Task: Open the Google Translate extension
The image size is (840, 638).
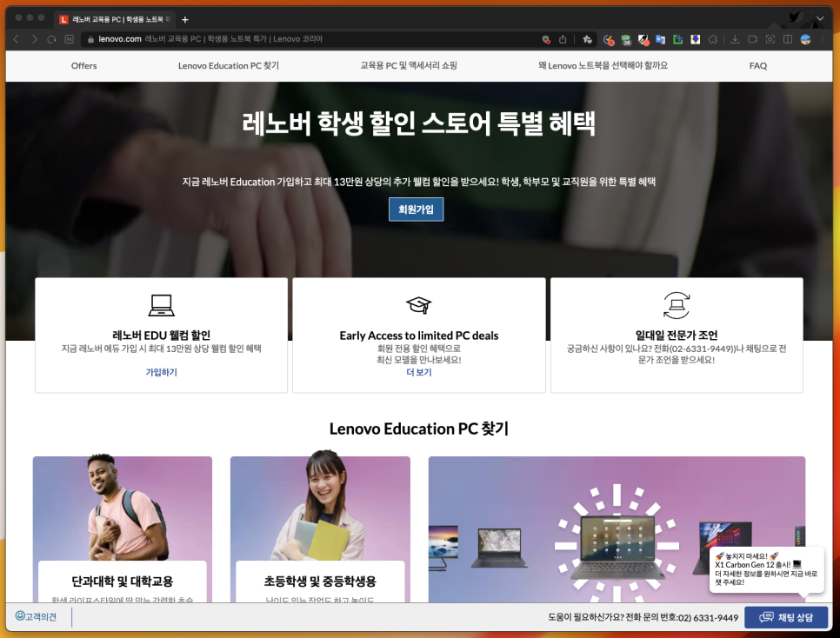Action: pos(661,40)
